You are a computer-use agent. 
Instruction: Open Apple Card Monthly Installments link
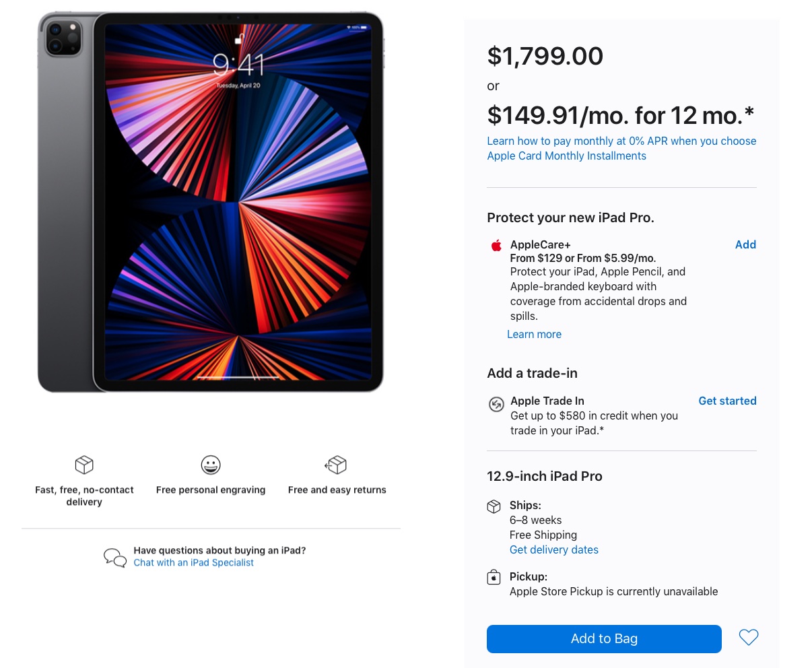click(566, 156)
